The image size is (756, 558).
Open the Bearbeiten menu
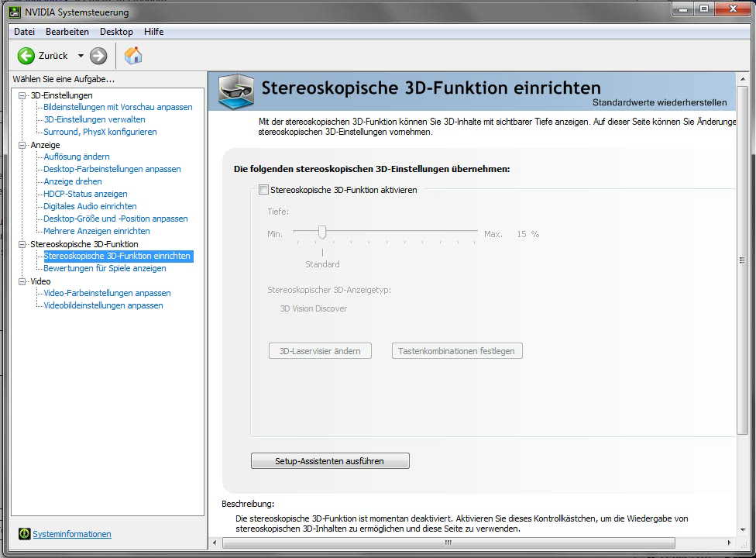[x=67, y=31]
